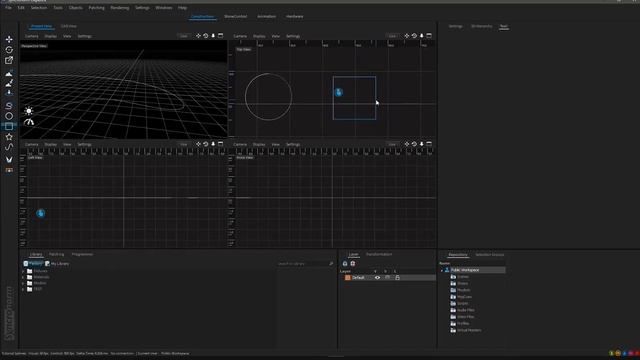Toggle the Live button in Perspective view header
Screen dimensions: 640x360
point(184,36)
